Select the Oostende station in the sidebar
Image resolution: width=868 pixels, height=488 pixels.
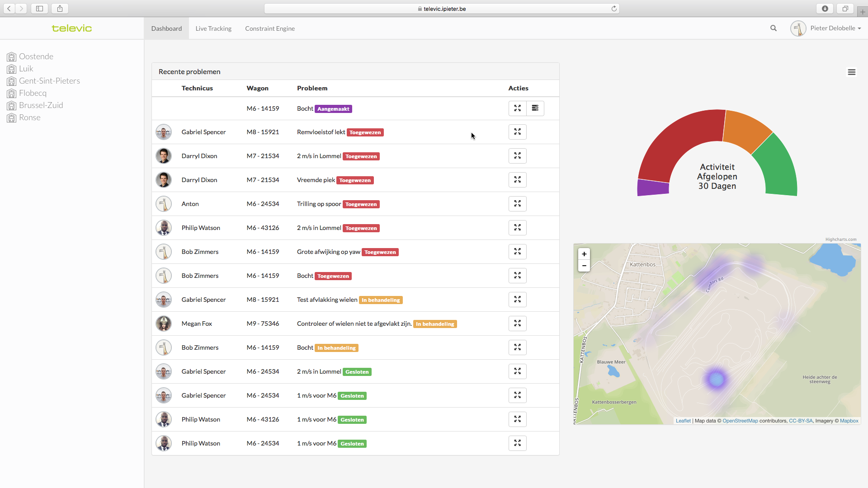pos(36,56)
